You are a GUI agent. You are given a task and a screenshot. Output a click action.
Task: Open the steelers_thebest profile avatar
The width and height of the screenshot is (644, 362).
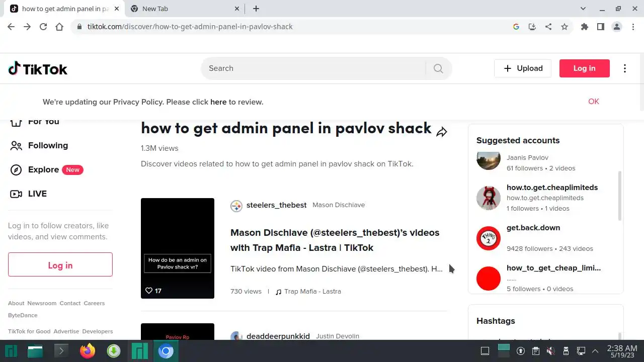pos(236,206)
